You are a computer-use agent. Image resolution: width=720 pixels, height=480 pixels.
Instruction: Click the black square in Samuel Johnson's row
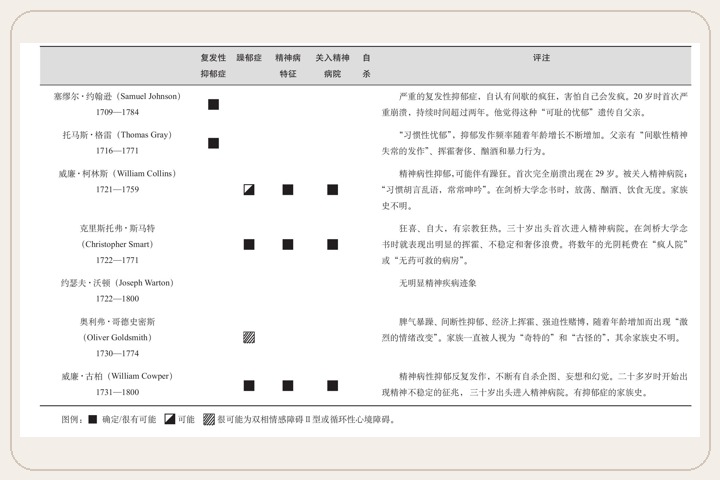pyautogui.click(x=214, y=104)
